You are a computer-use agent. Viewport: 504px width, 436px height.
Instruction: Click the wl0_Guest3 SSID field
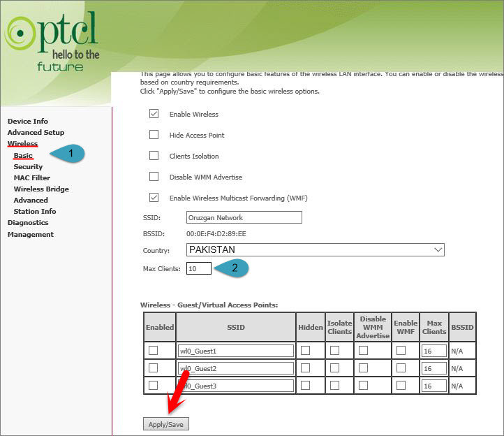pyautogui.click(x=236, y=386)
